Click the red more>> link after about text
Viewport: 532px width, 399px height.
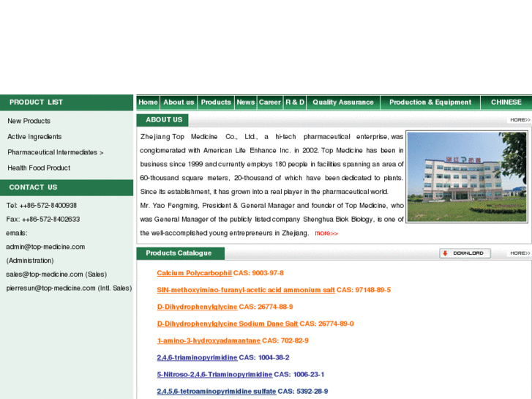point(326,234)
